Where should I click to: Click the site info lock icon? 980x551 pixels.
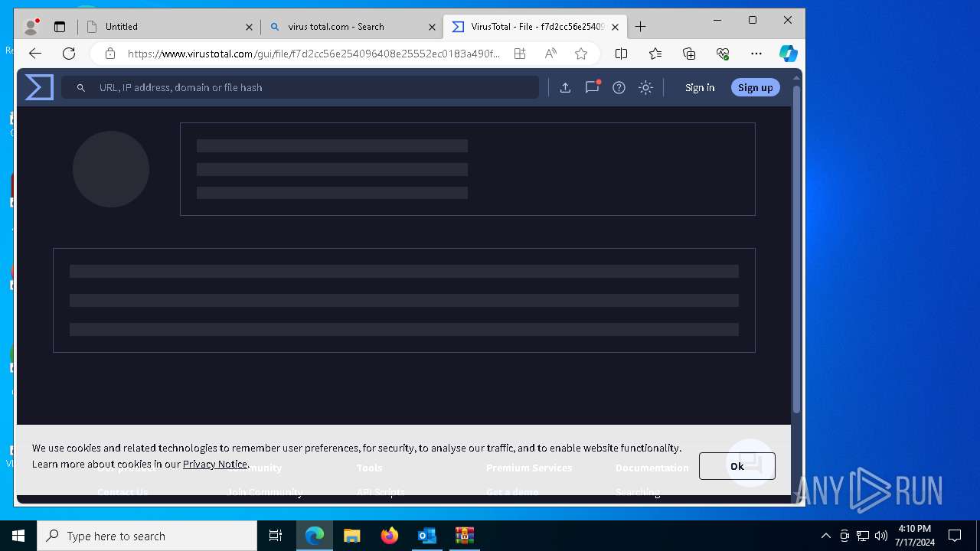[110, 54]
